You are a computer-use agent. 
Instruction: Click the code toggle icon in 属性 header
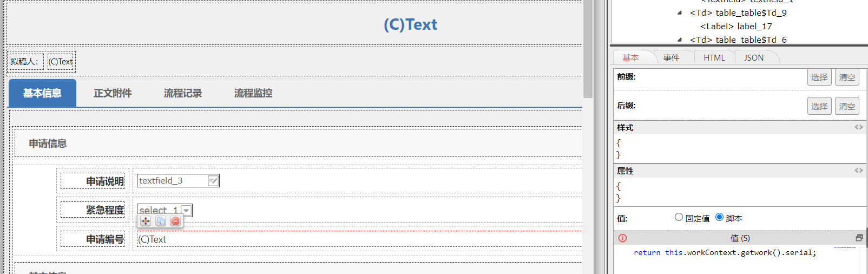(x=858, y=171)
